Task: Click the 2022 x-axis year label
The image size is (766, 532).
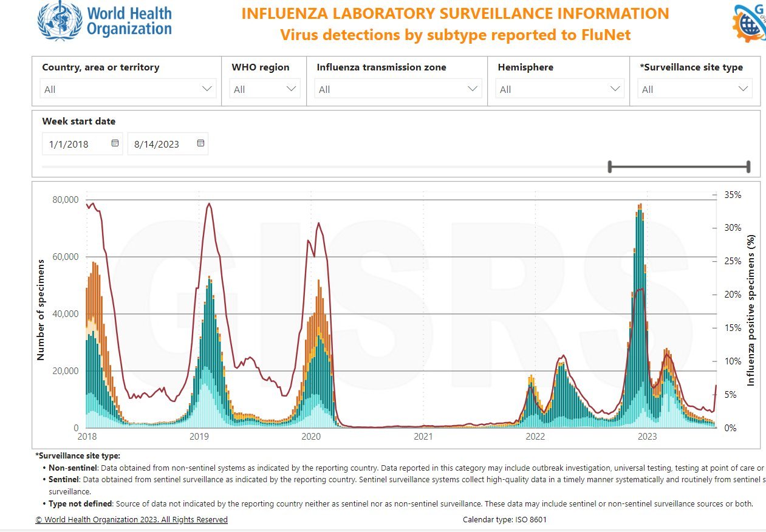Action: pos(535,436)
